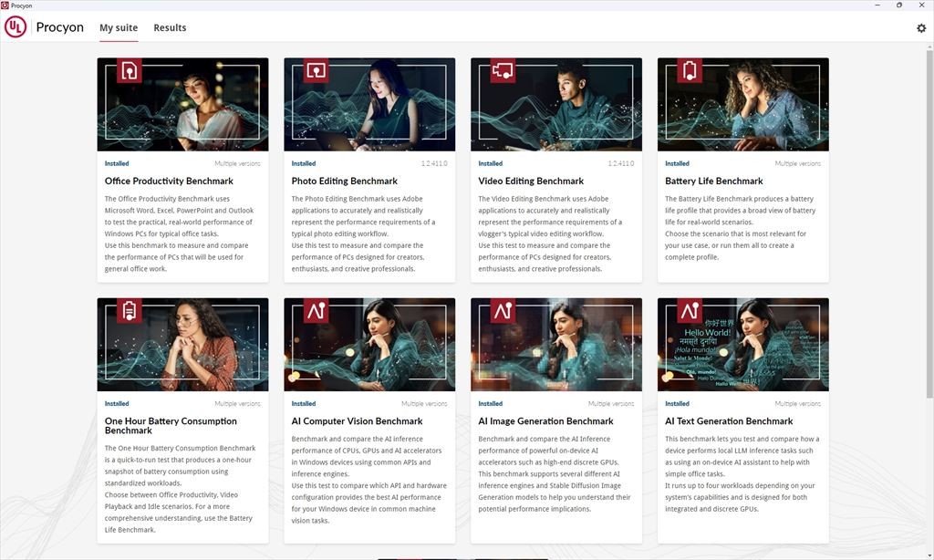Click the Video Editing Benchmark thumbnail image
The image size is (934, 560).
[556, 104]
